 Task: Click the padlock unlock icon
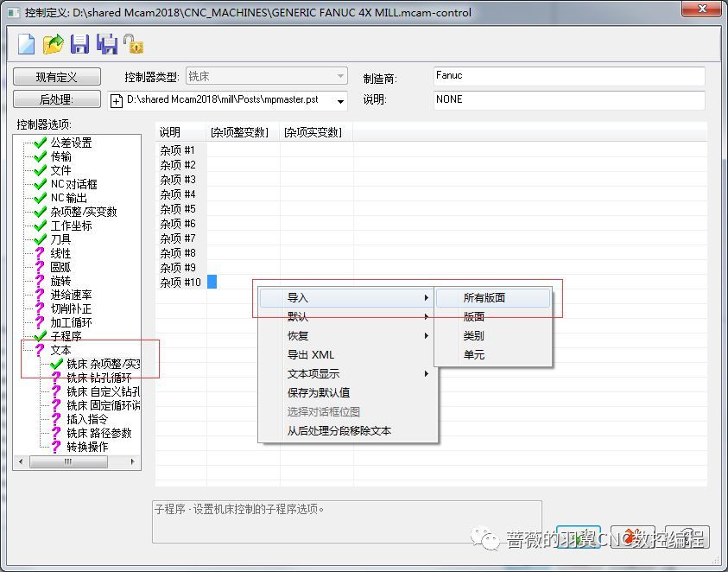click(x=133, y=44)
